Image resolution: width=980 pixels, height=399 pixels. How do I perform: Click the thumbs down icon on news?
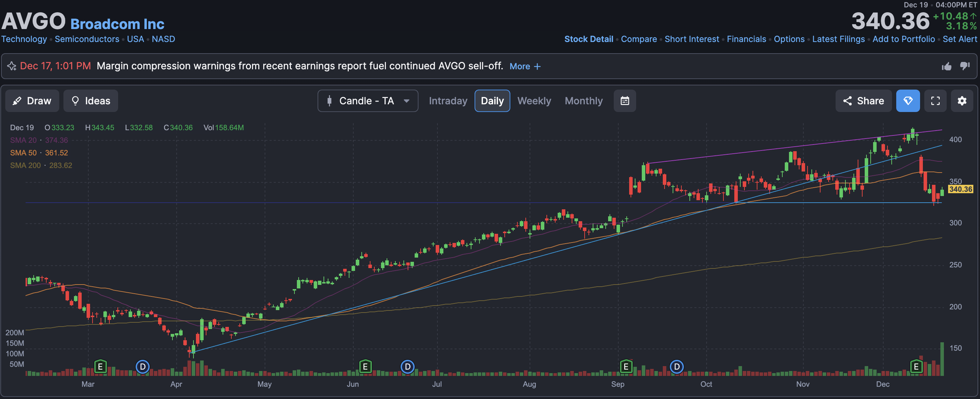pos(964,66)
